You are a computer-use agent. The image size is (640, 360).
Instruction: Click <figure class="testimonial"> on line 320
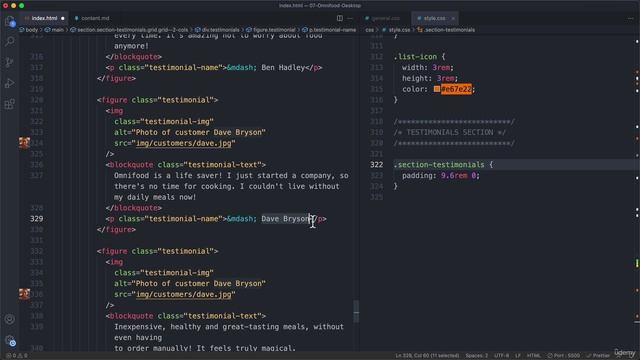click(x=158, y=100)
